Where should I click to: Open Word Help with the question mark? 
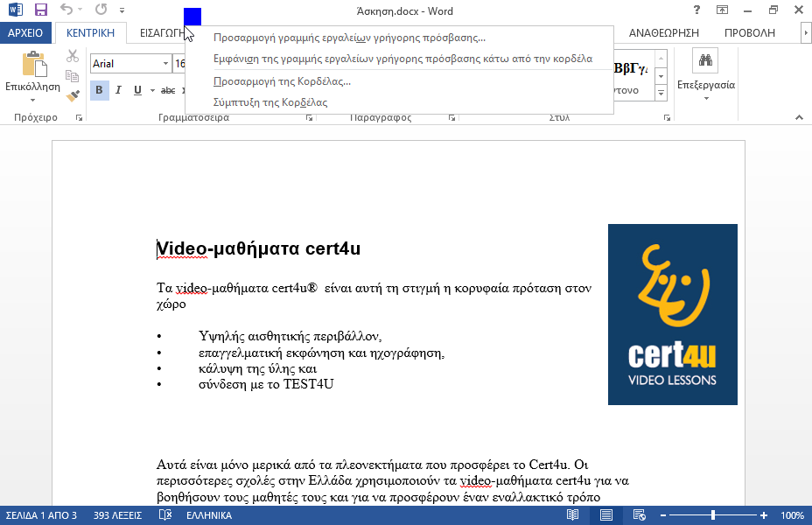point(696,10)
